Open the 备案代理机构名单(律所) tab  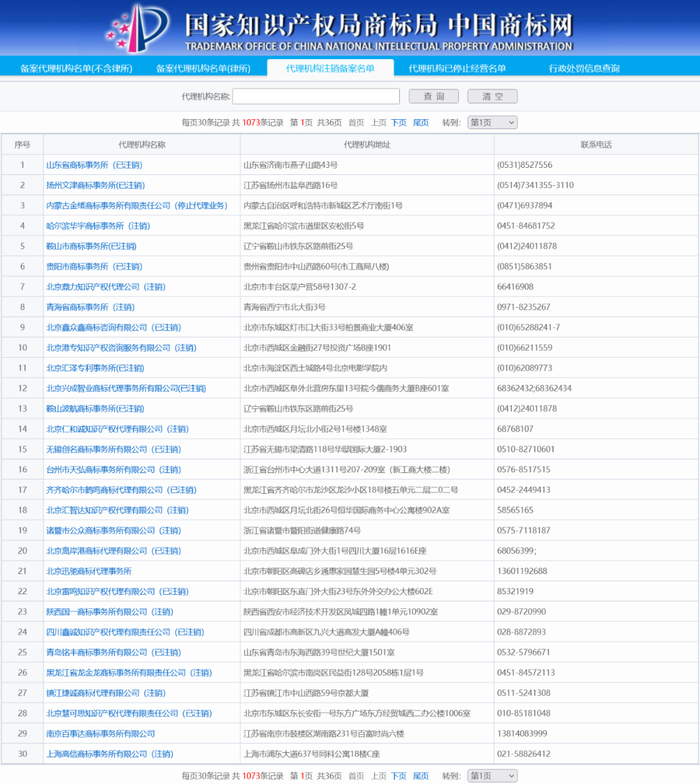click(x=203, y=68)
